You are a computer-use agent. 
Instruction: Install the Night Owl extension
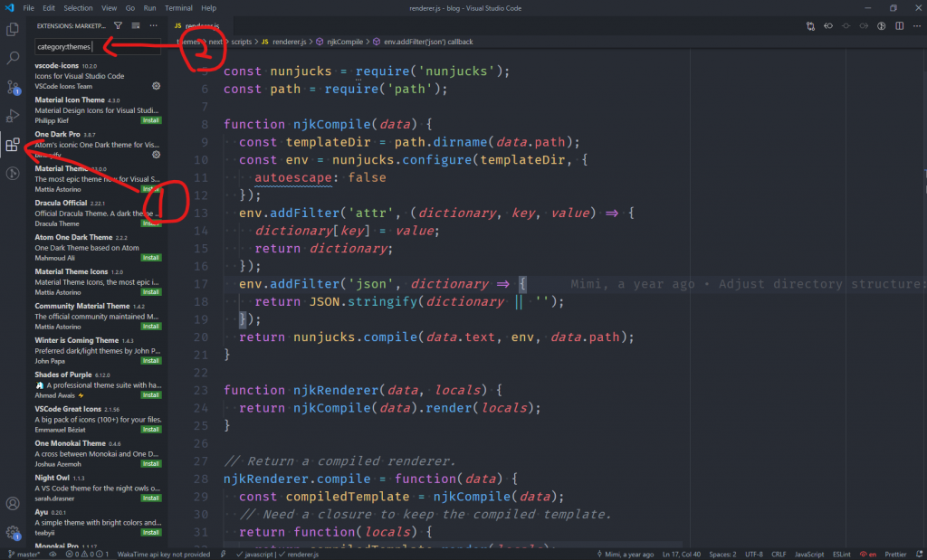(x=151, y=498)
